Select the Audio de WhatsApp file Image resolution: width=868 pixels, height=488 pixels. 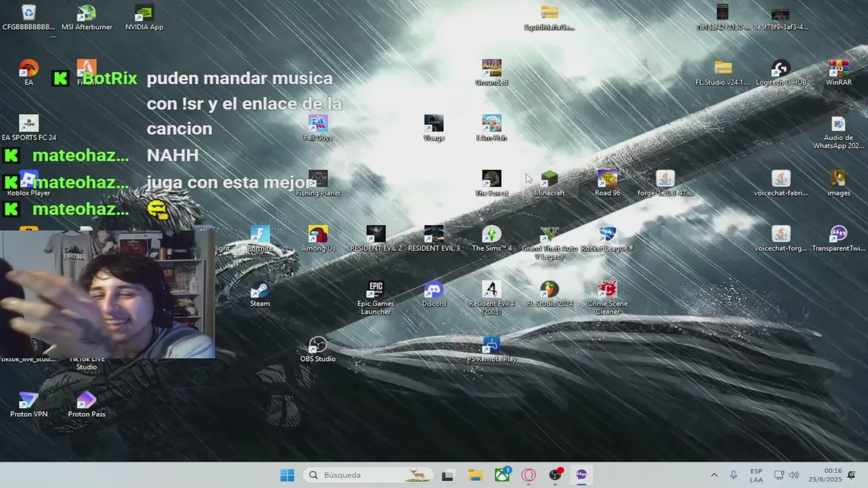coord(839,132)
